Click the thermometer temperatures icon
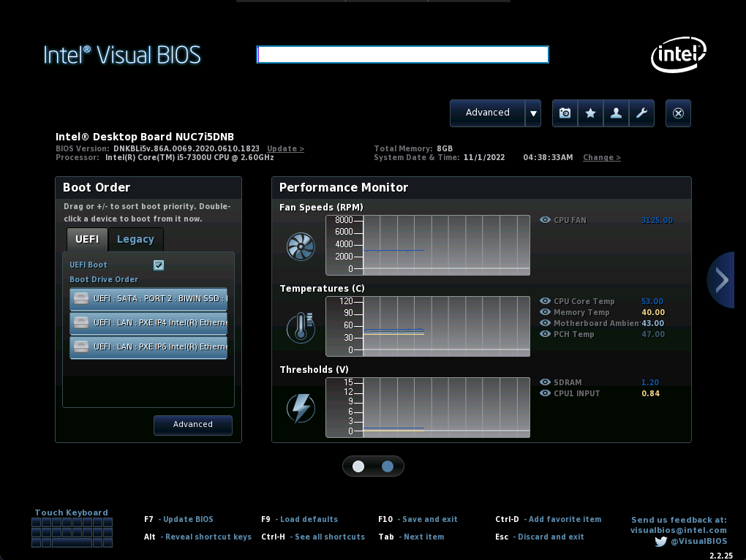Screen dimensions: 746x560 [x=301, y=328]
